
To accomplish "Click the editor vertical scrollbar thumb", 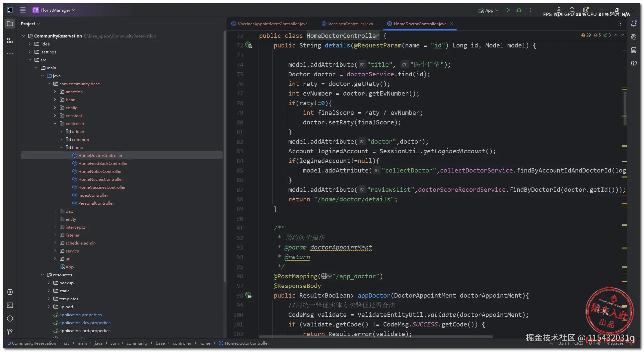I will click(625, 108).
